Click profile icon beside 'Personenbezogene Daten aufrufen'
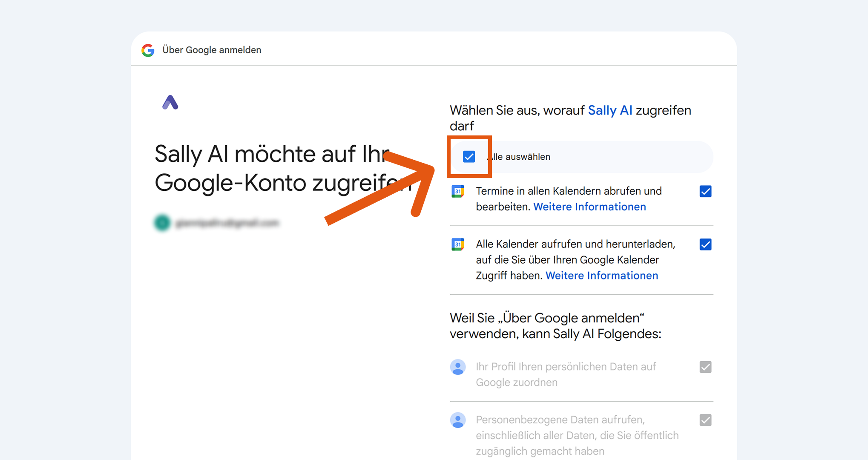This screenshot has height=460, width=868. pyautogui.click(x=458, y=420)
